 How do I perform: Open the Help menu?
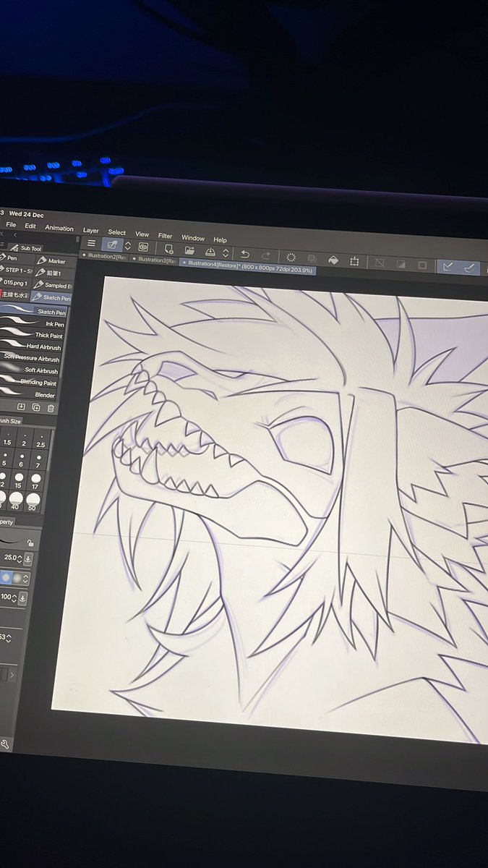click(x=221, y=240)
